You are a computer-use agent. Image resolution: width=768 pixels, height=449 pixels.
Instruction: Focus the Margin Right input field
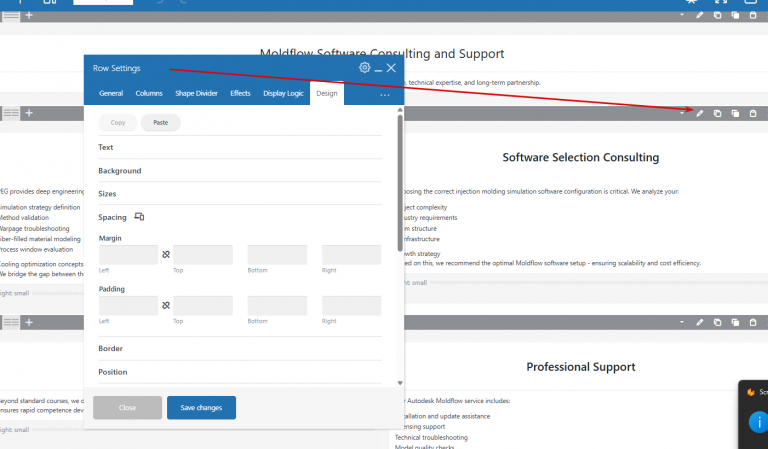click(x=352, y=255)
